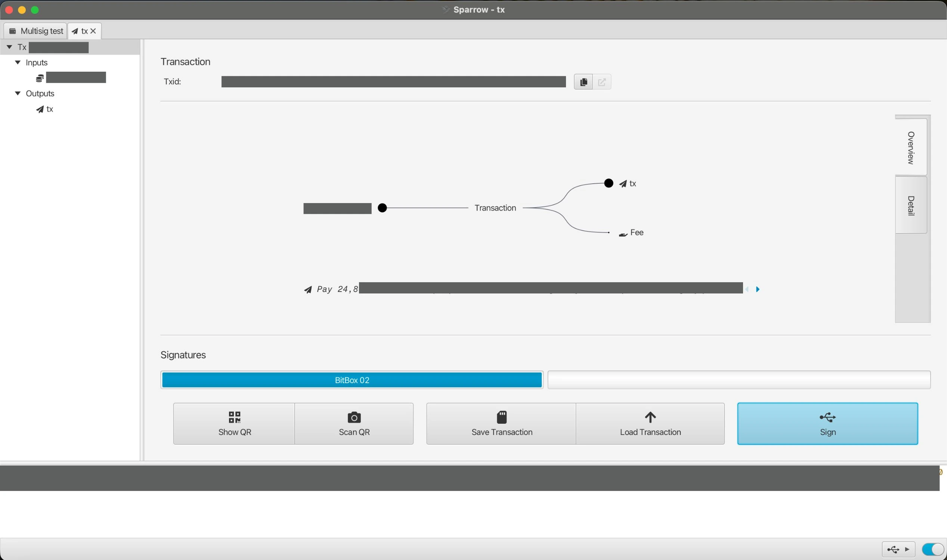947x560 pixels.
Task: Collapse the Tx tree root node
Action: [9, 47]
